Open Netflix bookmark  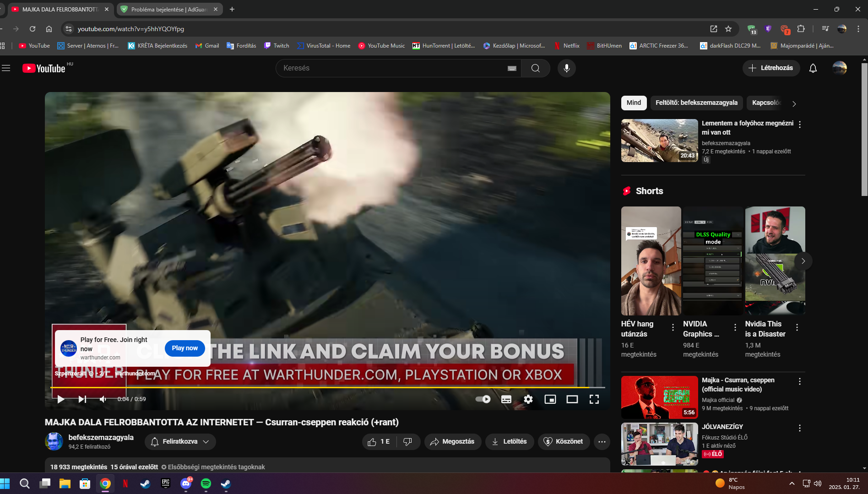click(x=567, y=46)
